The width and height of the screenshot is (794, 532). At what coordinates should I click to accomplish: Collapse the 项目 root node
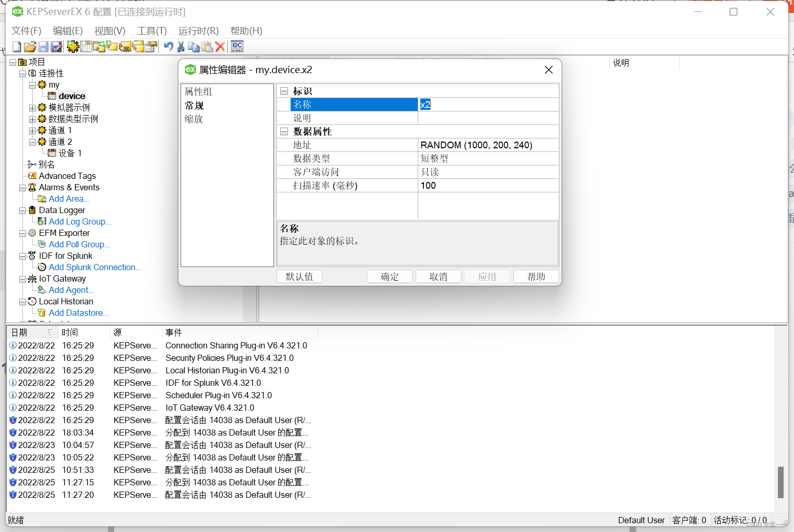(x=12, y=62)
